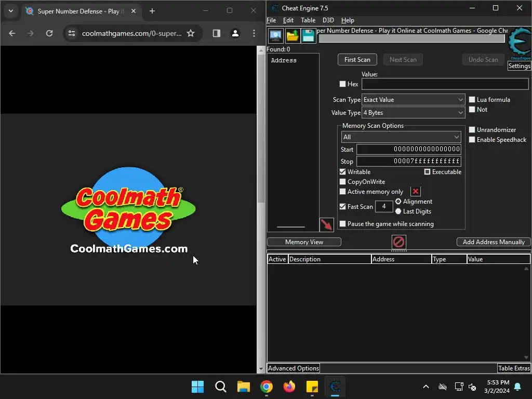The image size is (532, 399).
Task: Toggle the Fast Scan checkbox
Action: click(x=343, y=206)
